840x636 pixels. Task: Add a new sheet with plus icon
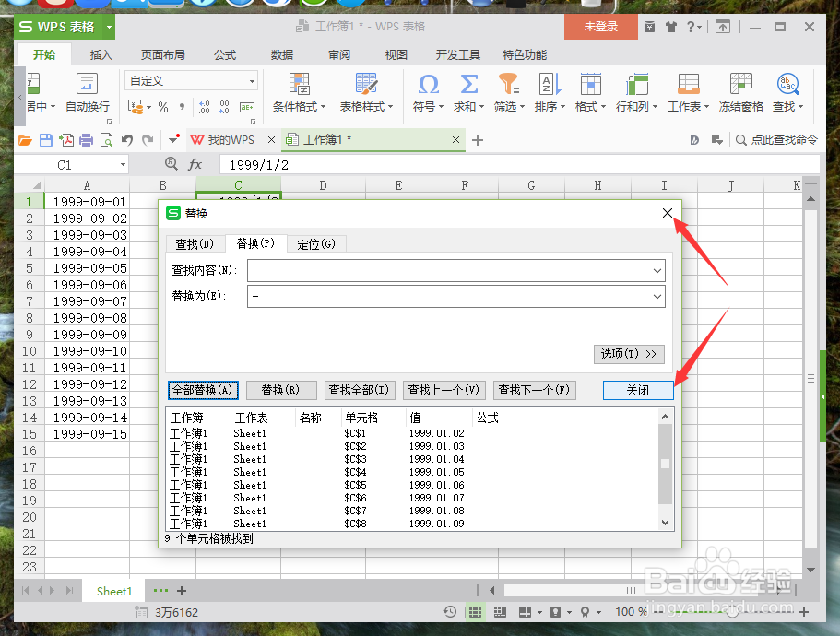tap(182, 591)
